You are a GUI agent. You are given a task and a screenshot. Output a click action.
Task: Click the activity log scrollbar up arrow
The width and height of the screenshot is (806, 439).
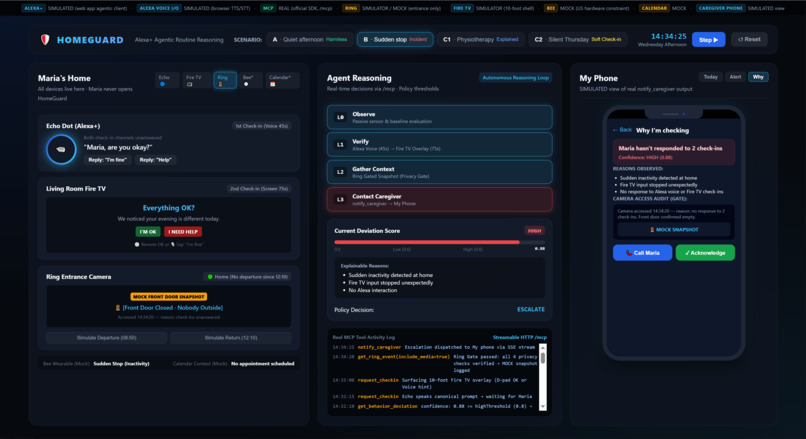point(542,347)
